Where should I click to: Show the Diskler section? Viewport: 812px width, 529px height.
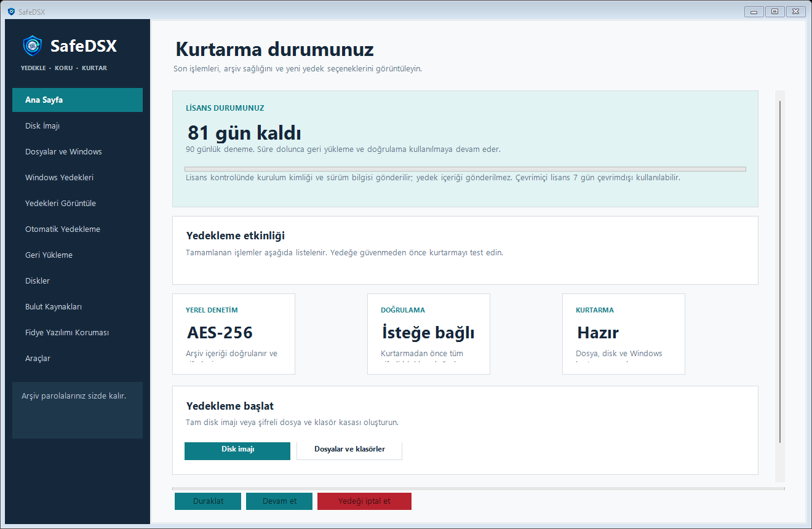(78, 280)
